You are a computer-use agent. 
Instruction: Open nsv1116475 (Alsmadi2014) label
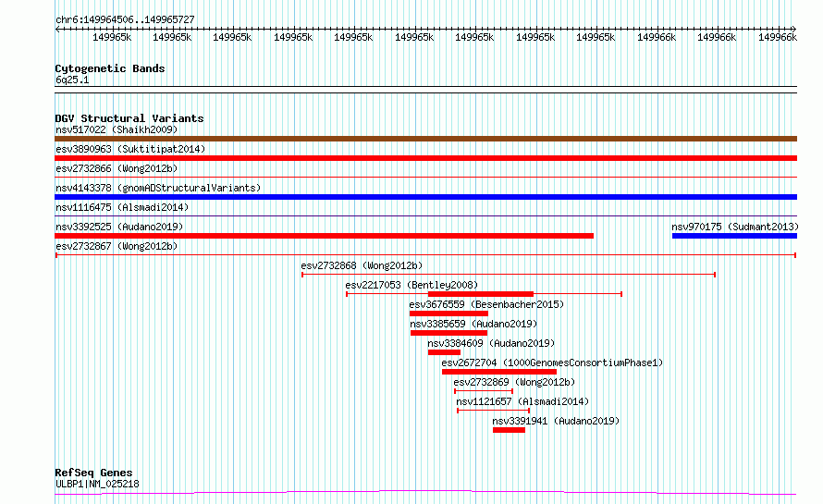(x=122, y=207)
